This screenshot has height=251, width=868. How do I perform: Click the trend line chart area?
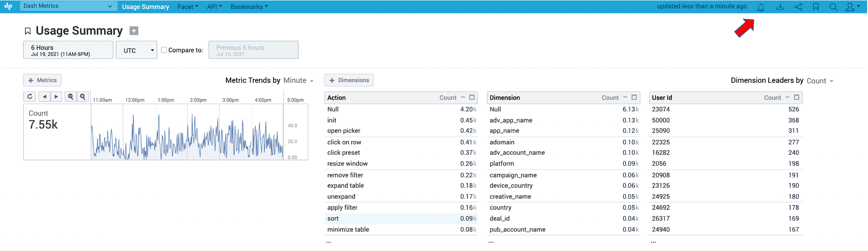click(x=187, y=132)
